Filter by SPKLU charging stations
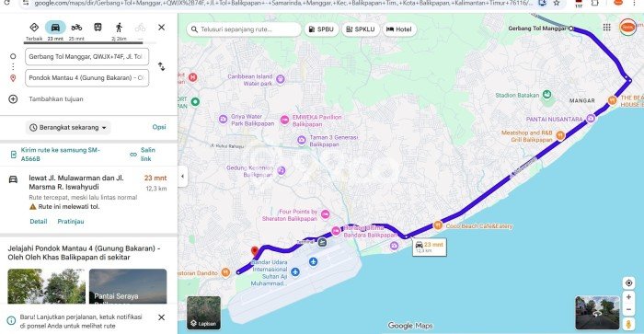This screenshot has height=334, width=644. click(361, 29)
